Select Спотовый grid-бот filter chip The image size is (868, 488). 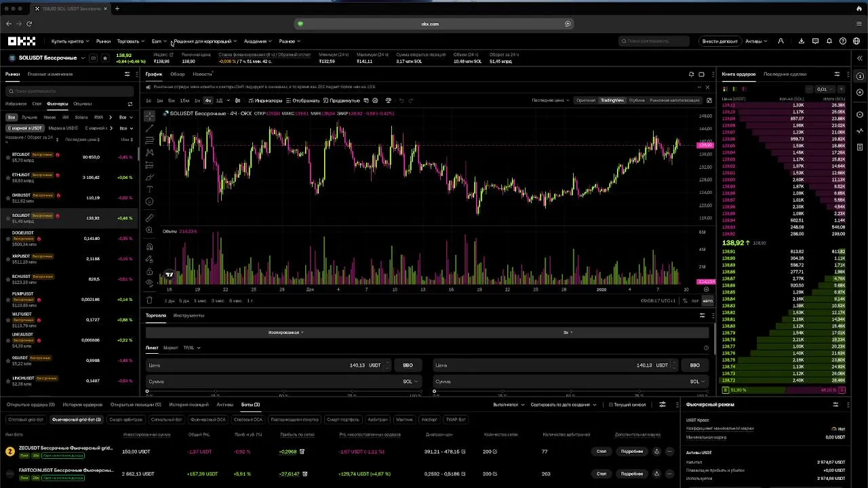[25, 420]
